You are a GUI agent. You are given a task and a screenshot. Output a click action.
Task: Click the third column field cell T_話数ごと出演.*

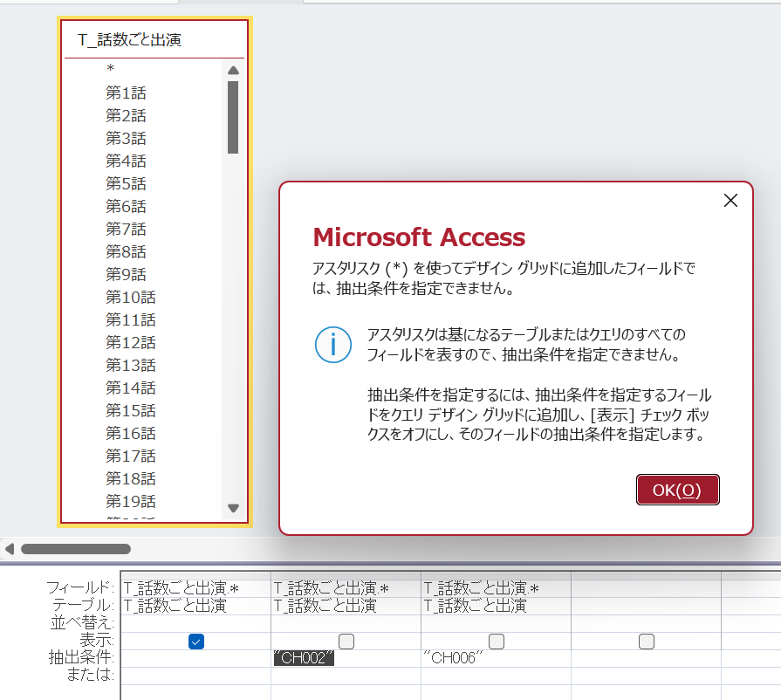[x=497, y=588]
